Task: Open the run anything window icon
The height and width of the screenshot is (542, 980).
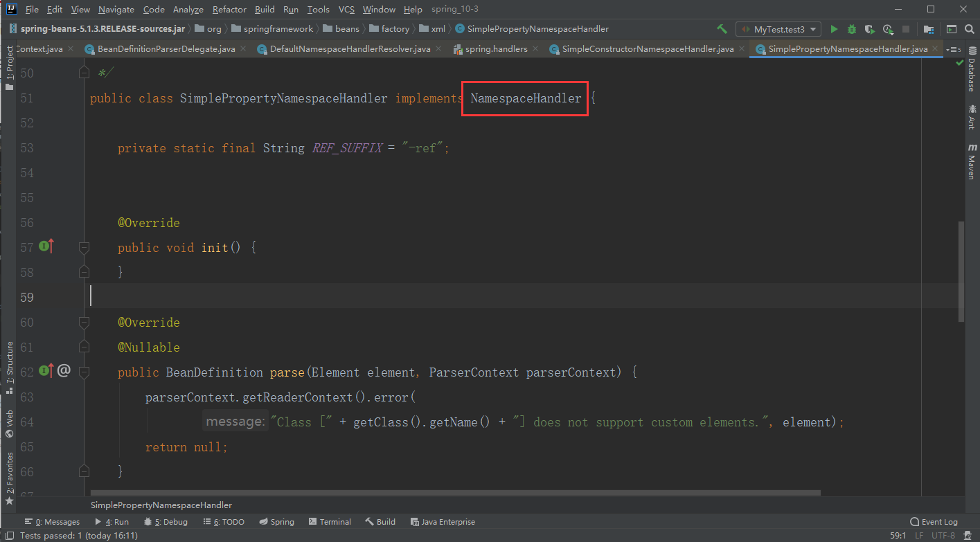Action: point(952,29)
